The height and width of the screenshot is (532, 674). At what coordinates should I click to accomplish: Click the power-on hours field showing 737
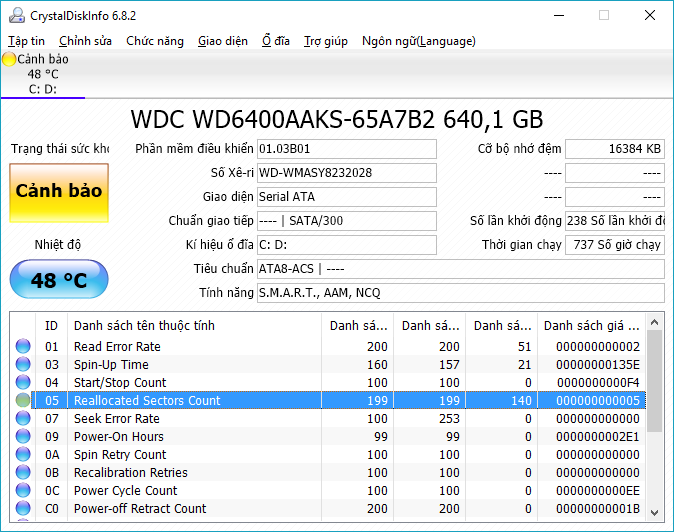(x=615, y=245)
